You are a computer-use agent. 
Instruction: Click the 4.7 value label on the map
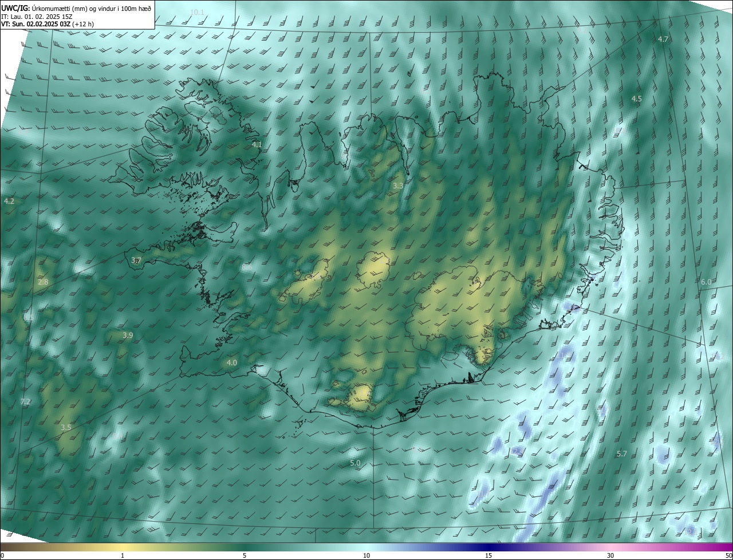pos(663,39)
